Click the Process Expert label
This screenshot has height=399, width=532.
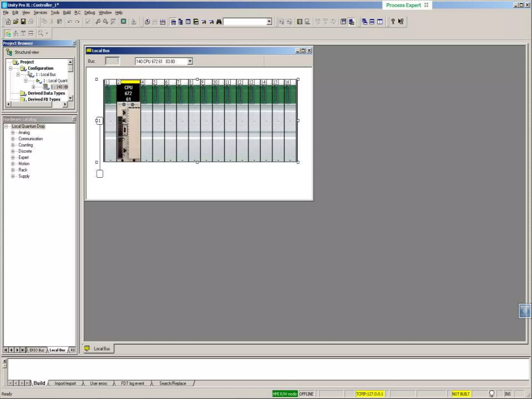point(403,5)
